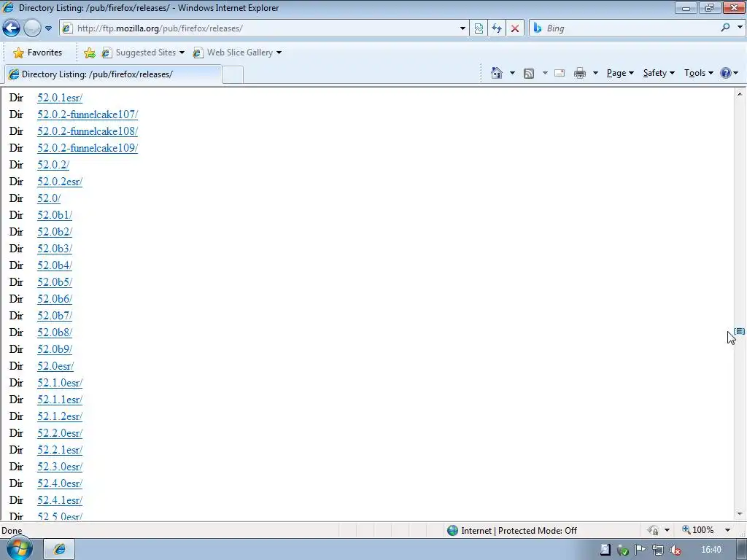Open the 52.4.1esr/ directory link
747x560 pixels.
pyautogui.click(x=60, y=500)
